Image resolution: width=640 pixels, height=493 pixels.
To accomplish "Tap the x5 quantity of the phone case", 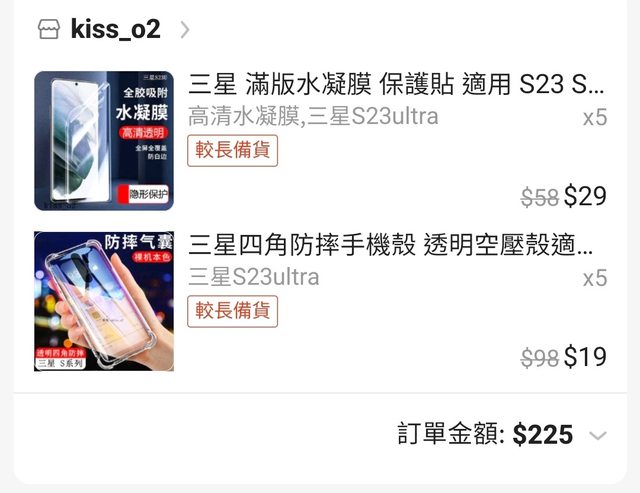I will click(595, 278).
